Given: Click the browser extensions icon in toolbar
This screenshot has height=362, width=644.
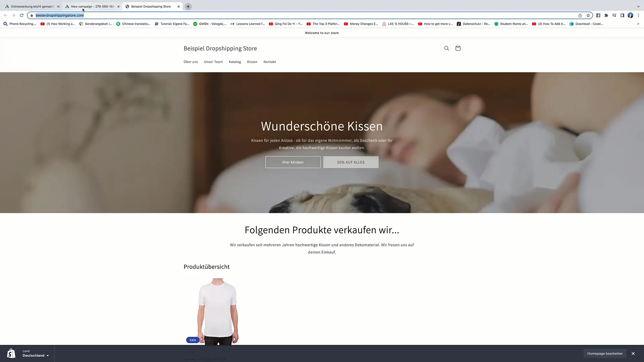Looking at the screenshot, I should (x=606, y=15).
